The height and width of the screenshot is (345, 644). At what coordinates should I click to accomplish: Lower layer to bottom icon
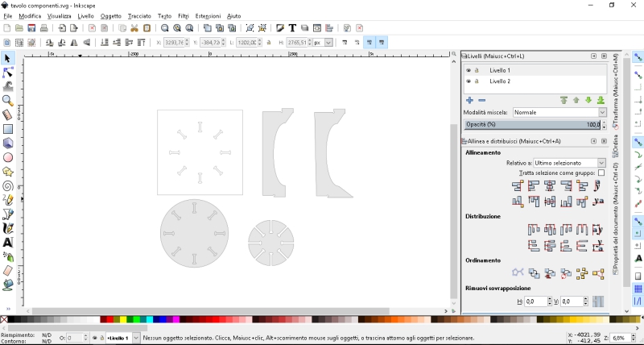click(x=601, y=100)
